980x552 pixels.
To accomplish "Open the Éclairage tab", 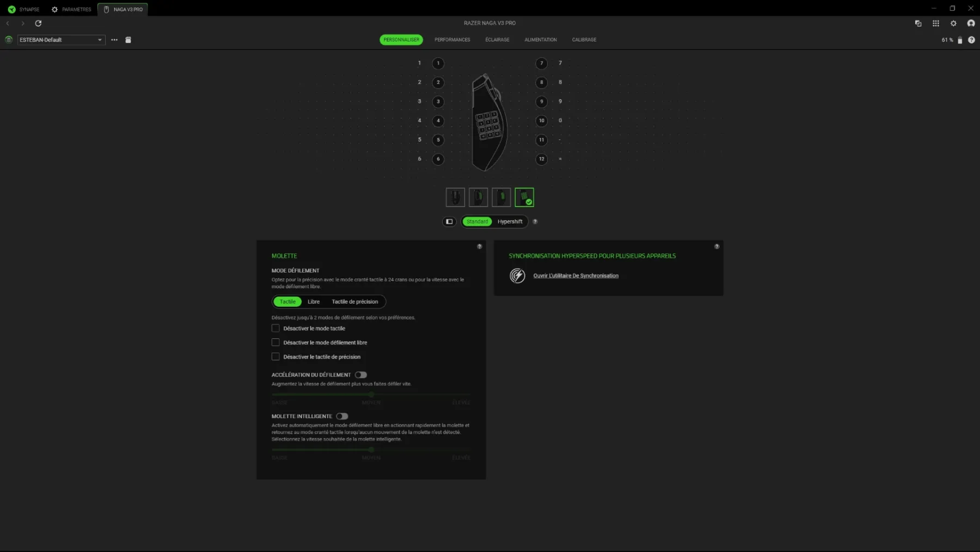I will [x=498, y=40].
